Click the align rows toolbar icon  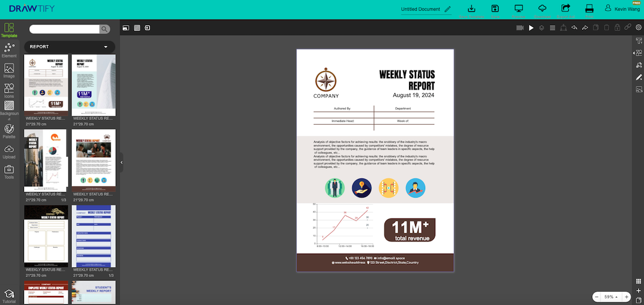(552, 27)
